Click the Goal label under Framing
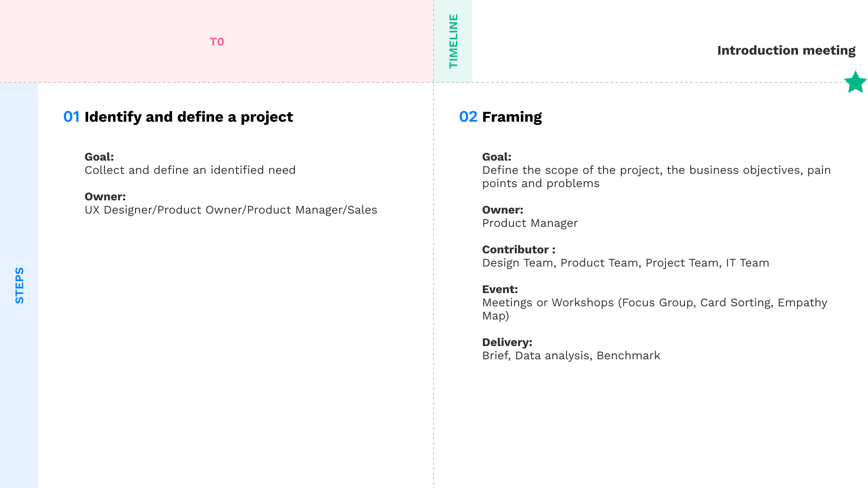The height and width of the screenshot is (488, 868). (497, 157)
